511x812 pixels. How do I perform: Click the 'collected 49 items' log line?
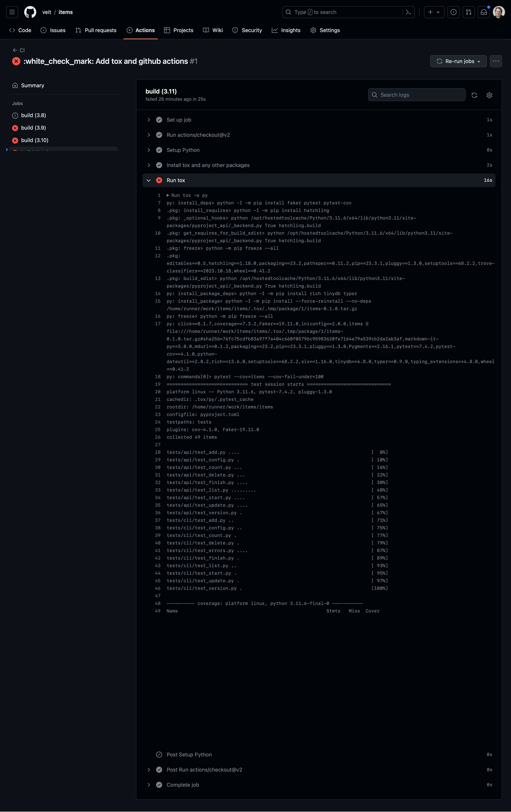tap(192, 437)
